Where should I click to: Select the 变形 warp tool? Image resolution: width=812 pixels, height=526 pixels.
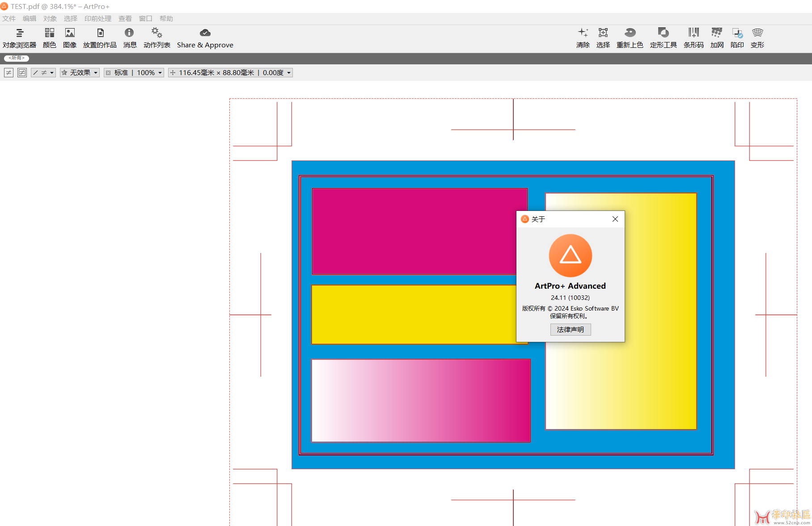click(x=757, y=38)
